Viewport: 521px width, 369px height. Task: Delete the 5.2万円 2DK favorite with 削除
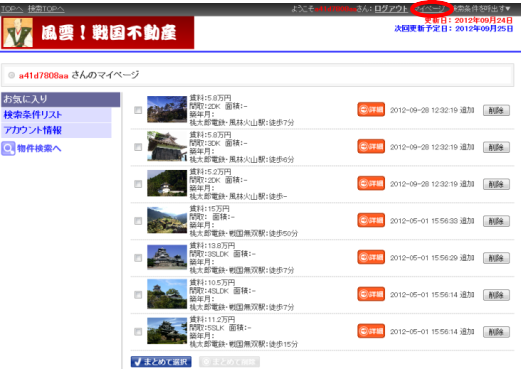click(x=496, y=184)
